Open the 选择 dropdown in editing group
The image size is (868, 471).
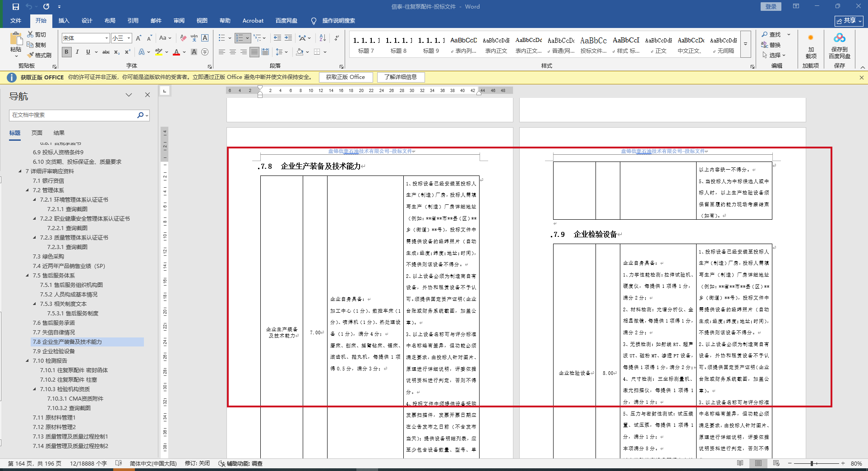774,55
